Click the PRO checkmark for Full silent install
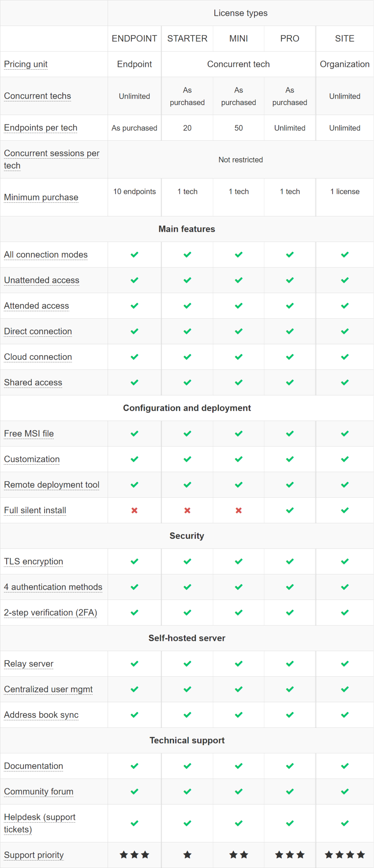The image size is (374, 868). tap(290, 510)
